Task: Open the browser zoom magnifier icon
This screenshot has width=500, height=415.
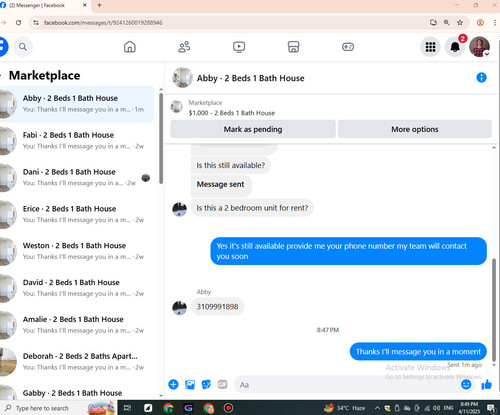Action: click(447, 23)
